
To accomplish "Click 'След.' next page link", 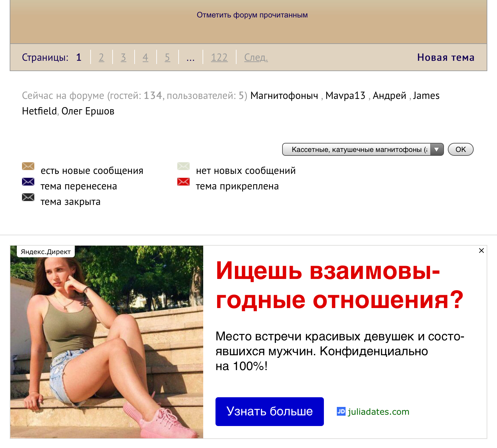I will (256, 58).
